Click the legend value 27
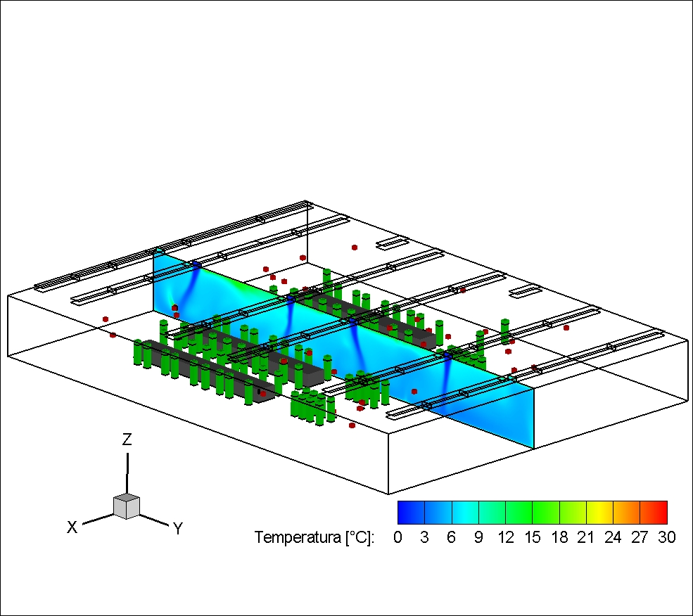693x616 pixels. (640, 537)
